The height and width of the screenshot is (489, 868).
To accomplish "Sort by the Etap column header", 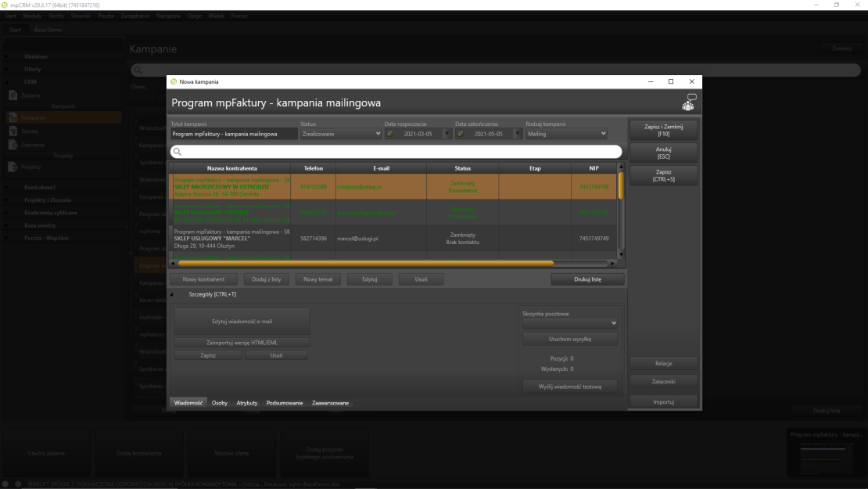I will point(535,168).
